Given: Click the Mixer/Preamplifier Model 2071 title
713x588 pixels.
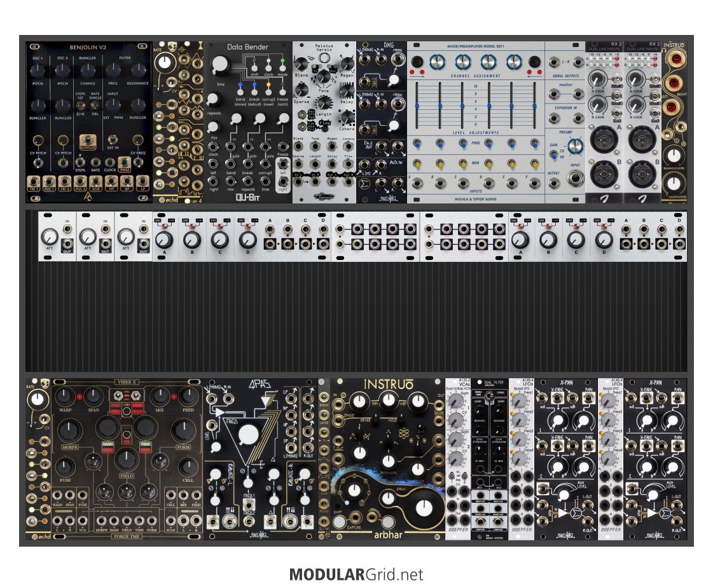Looking at the screenshot, I should (x=476, y=46).
